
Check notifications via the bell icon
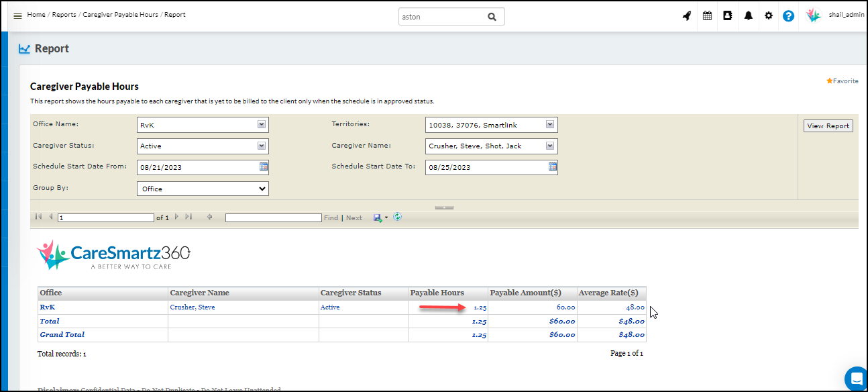(x=748, y=15)
